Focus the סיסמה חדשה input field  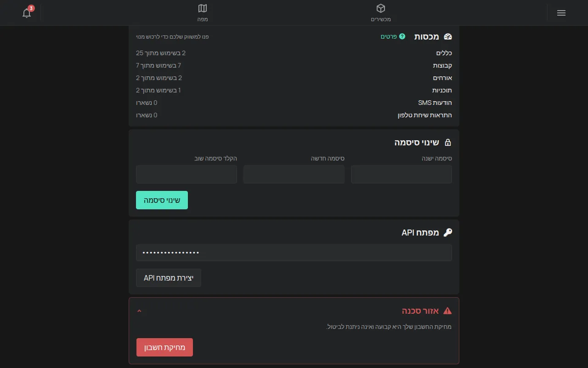pos(294,174)
